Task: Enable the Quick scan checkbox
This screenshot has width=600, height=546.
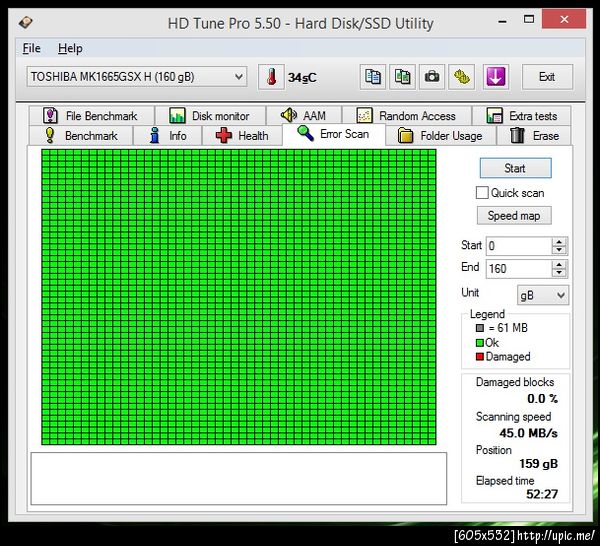Action: tap(482, 192)
